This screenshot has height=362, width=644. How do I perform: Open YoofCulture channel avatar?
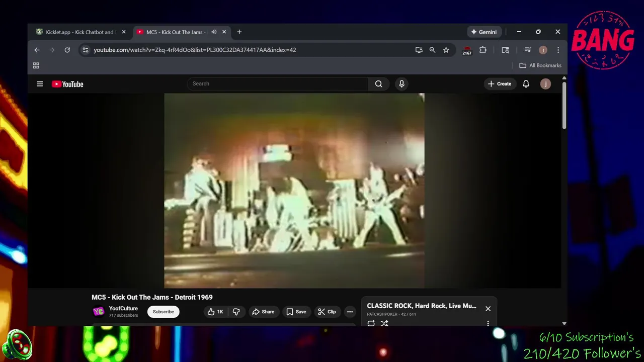[x=99, y=312]
